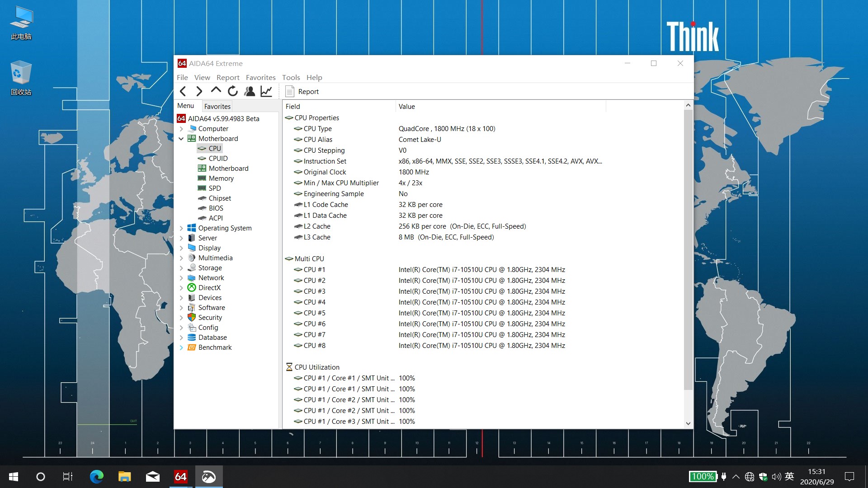Click the Up level arrow icon
The image size is (868, 488).
click(216, 90)
